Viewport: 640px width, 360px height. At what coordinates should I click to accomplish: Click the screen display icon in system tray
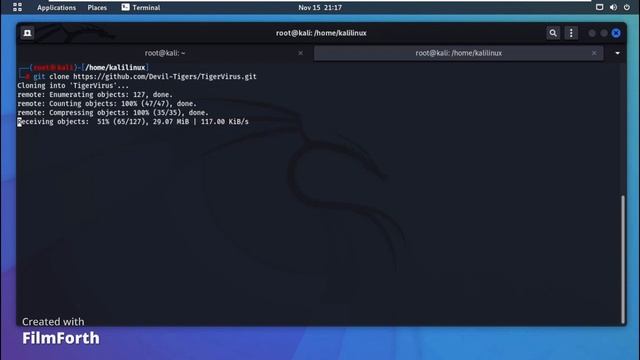599,7
